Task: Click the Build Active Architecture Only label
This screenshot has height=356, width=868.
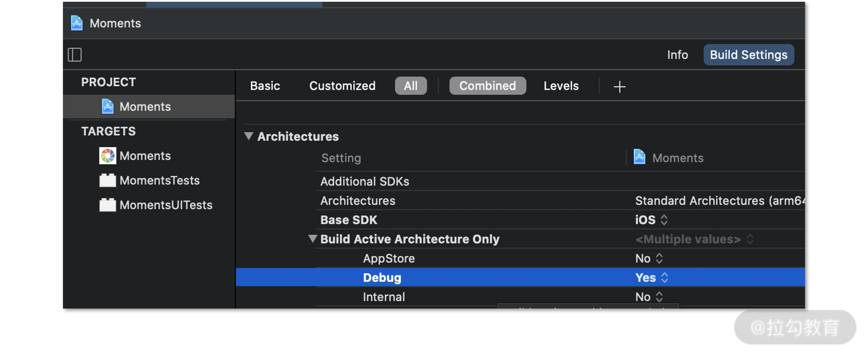Action: 410,239
